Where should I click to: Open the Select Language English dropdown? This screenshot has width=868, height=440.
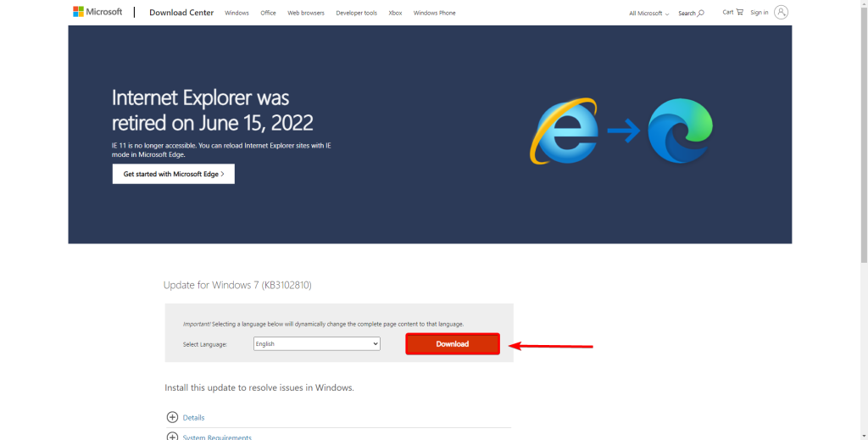tap(317, 343)
